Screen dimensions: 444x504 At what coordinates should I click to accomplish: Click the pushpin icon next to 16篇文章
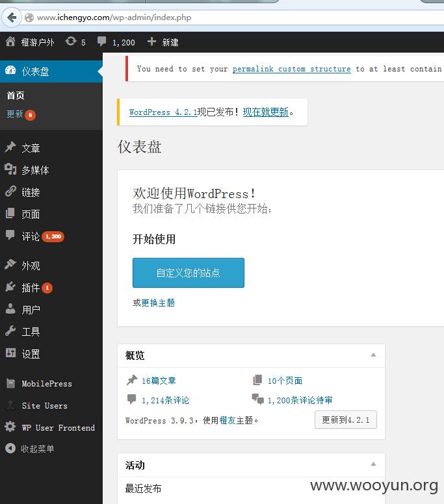click(x=131, y=380)
